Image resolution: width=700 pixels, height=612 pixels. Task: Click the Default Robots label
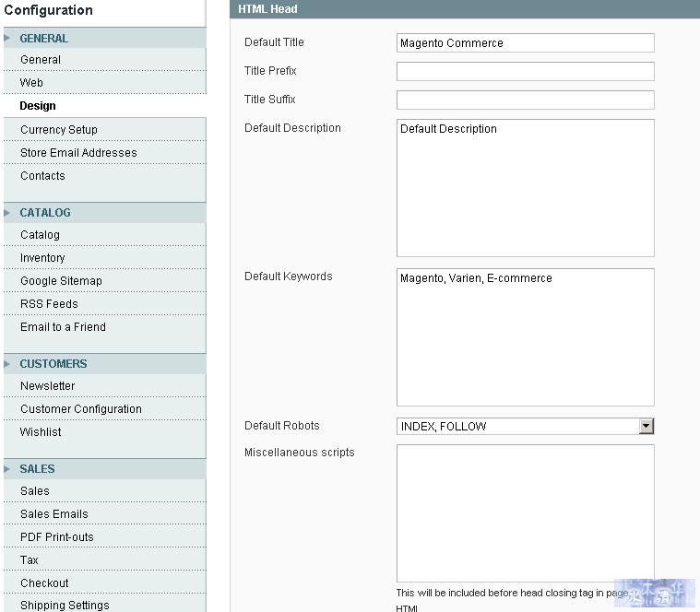coord(281,426)
